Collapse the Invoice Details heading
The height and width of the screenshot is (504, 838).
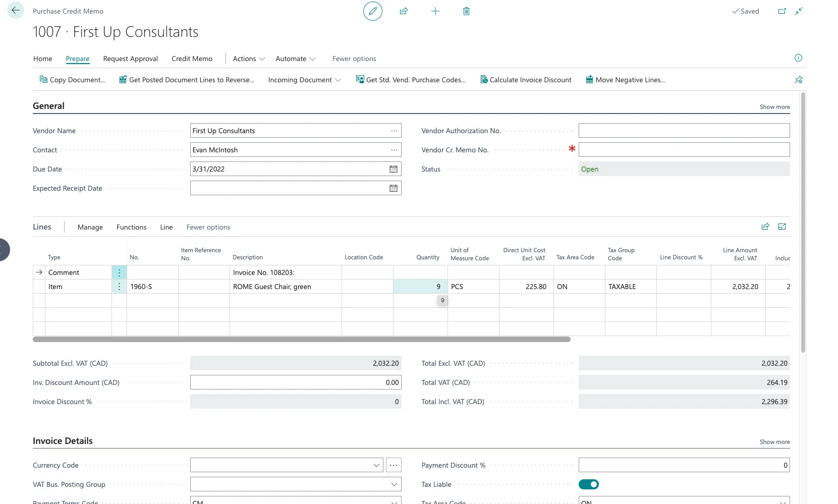63,441
